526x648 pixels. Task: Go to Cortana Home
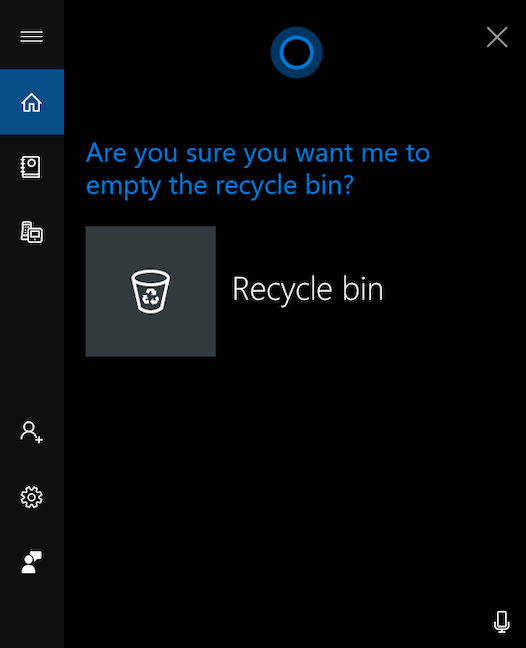[32, 102]
